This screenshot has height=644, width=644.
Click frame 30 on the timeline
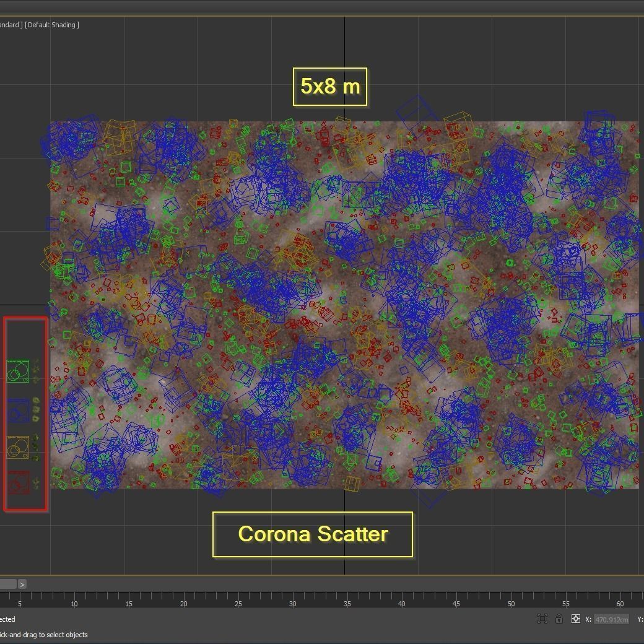click(293, 603)
